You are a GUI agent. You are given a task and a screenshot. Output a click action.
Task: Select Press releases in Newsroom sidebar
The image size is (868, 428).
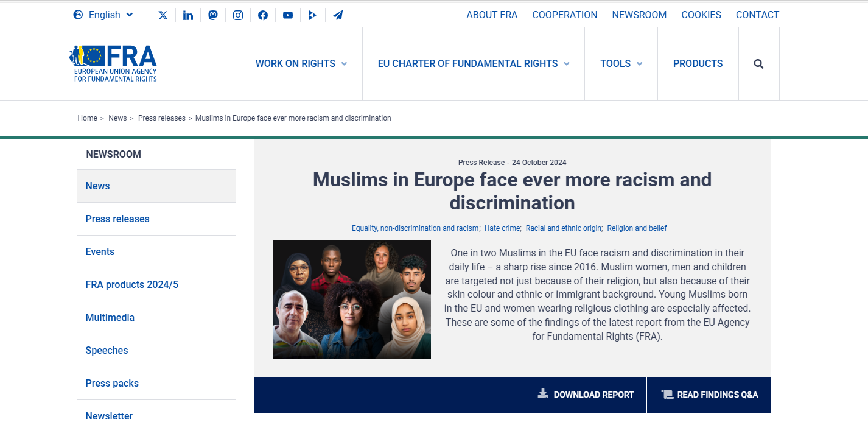(x=117, y=219)
